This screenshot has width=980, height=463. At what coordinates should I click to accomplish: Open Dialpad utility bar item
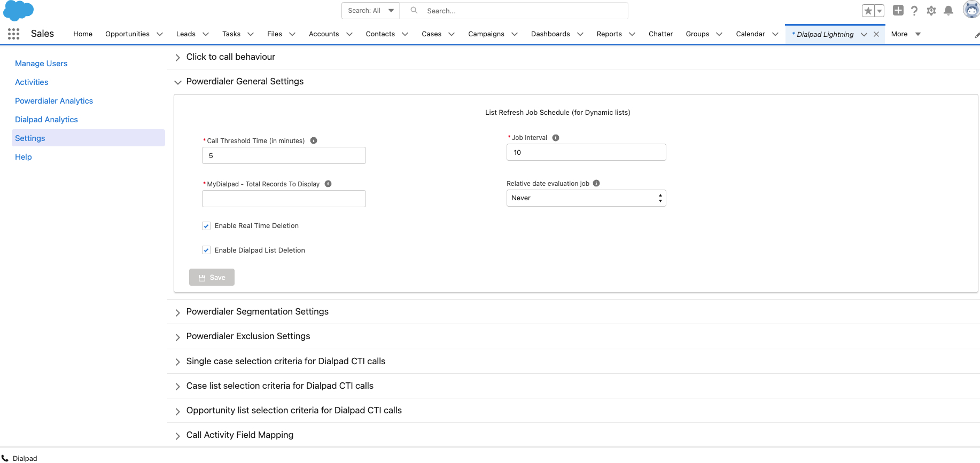20,458
